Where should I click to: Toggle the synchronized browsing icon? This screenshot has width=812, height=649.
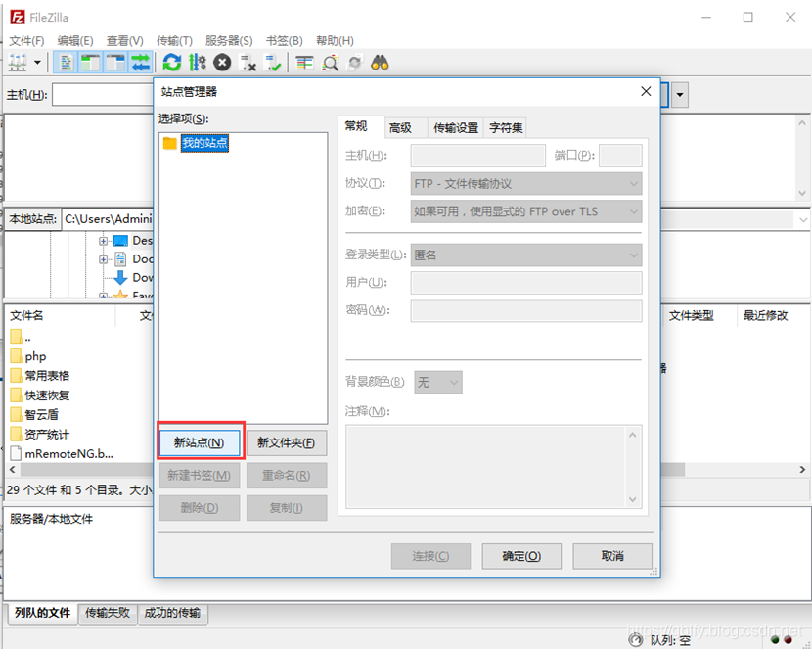(x=355, y=64)
